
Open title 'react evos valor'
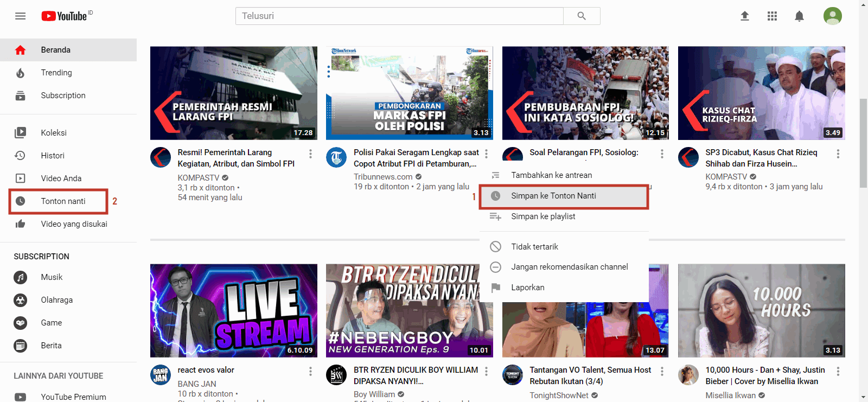206,370
